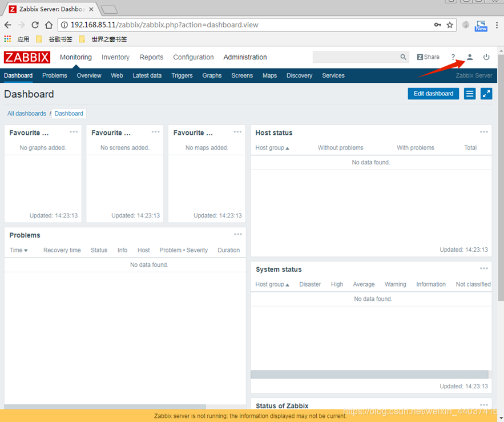Select the Dashboard submenu tab
504x422 pixels.
coord(18,75)
